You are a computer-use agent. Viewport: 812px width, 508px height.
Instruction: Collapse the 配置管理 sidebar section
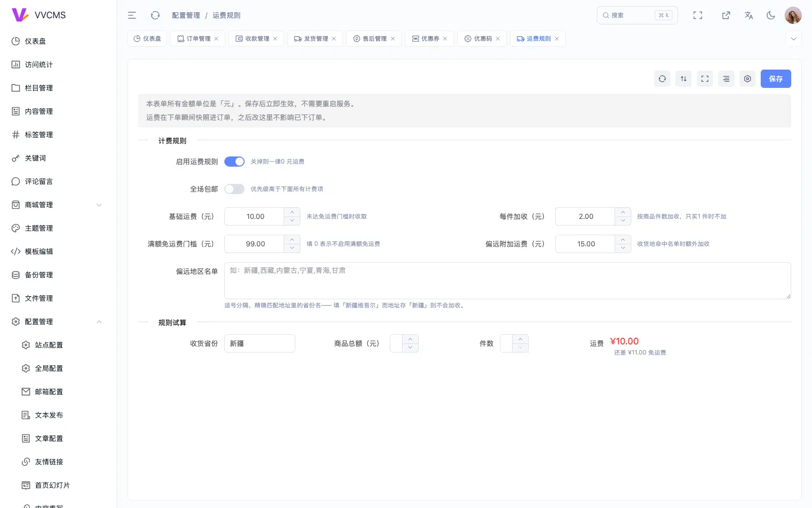click(x=58, y=322)
